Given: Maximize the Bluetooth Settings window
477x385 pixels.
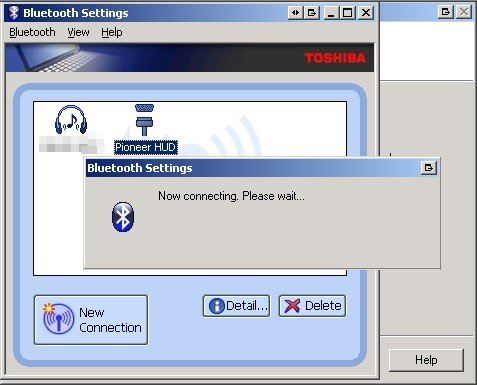Looking at the screenshot, I should tap(348, 13).
